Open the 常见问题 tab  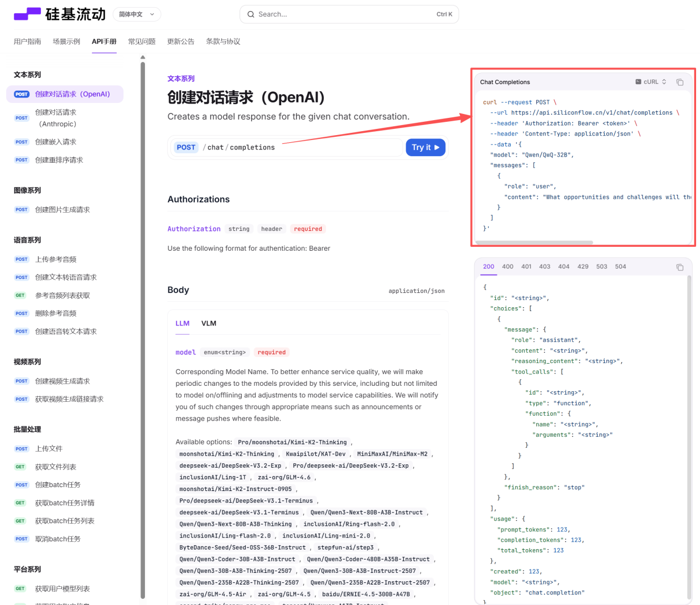click(x=142, y=42)
